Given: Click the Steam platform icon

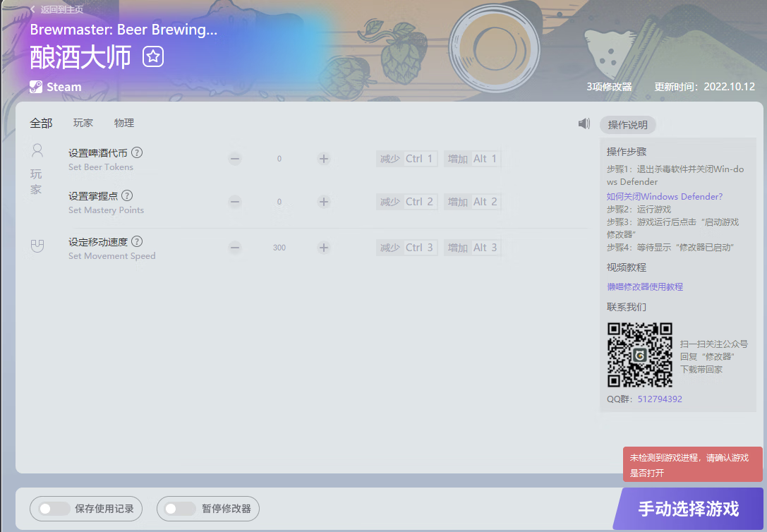Looking at the screenshot, I should [x=36, y=87].
